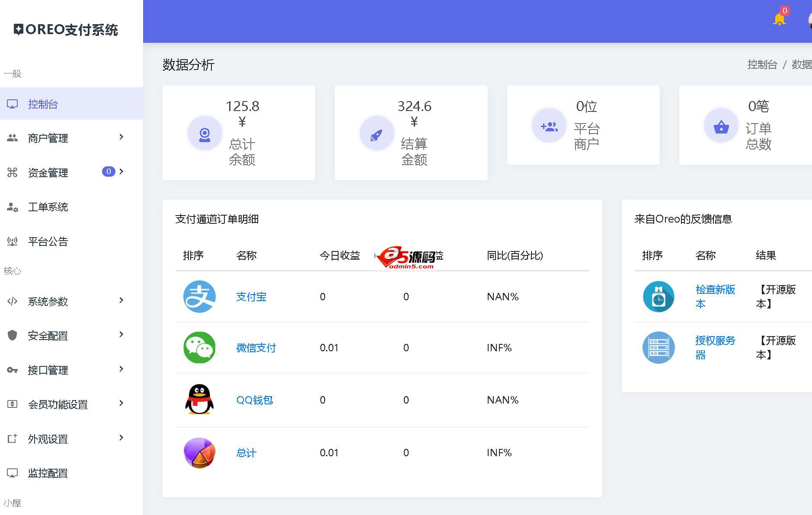Open the 检查新版本 link
Viewport: 812px width, 515px height.
pos(715,296)
